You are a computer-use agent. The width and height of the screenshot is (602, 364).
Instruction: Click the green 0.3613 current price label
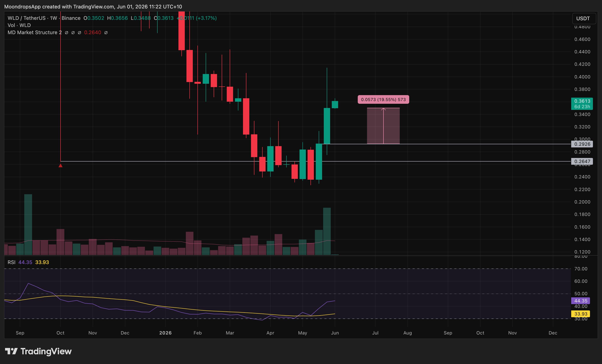click(x=582, y=101)
